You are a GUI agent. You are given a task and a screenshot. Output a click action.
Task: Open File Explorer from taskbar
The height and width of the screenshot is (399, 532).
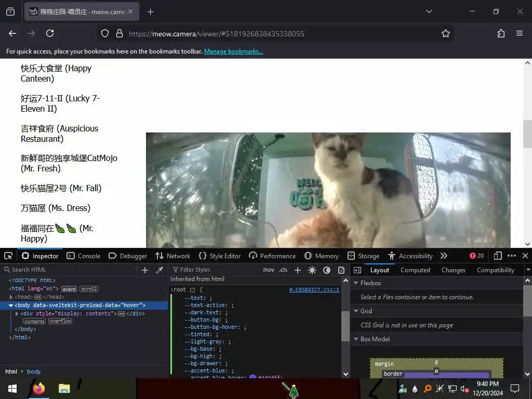[64, 389]
